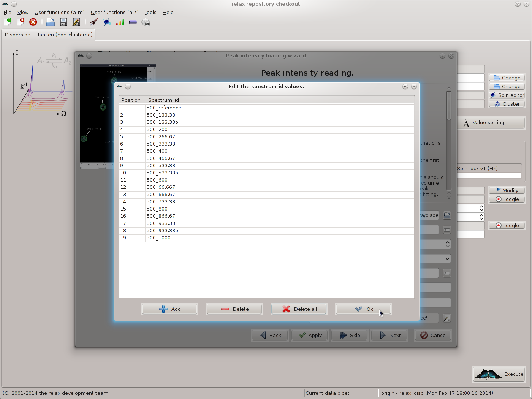Screen dimensions: 532x399
Task: Open the spin viewer toolbar icon
Action: tap(107, 22)
